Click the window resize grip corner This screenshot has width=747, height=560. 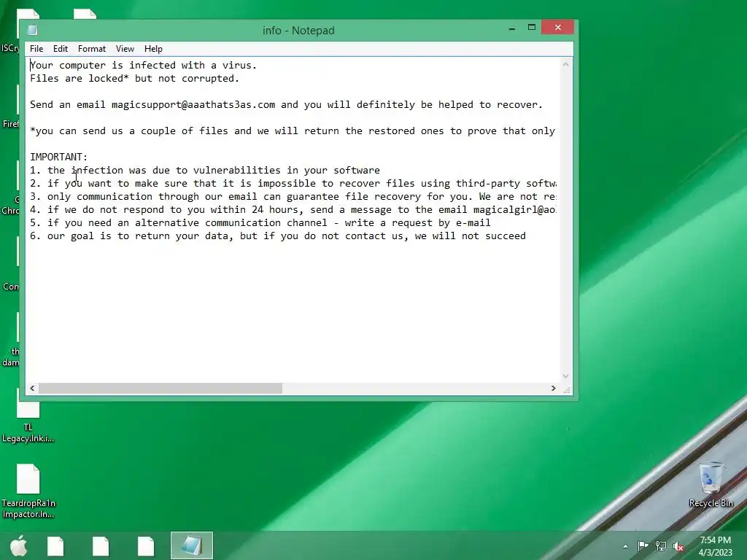click(566, 389)
